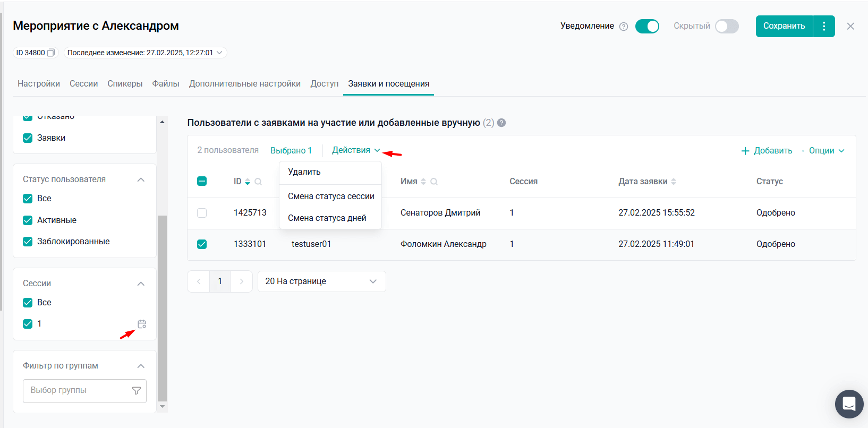Search by Имя magnifier icon

[x=434, y=182]
